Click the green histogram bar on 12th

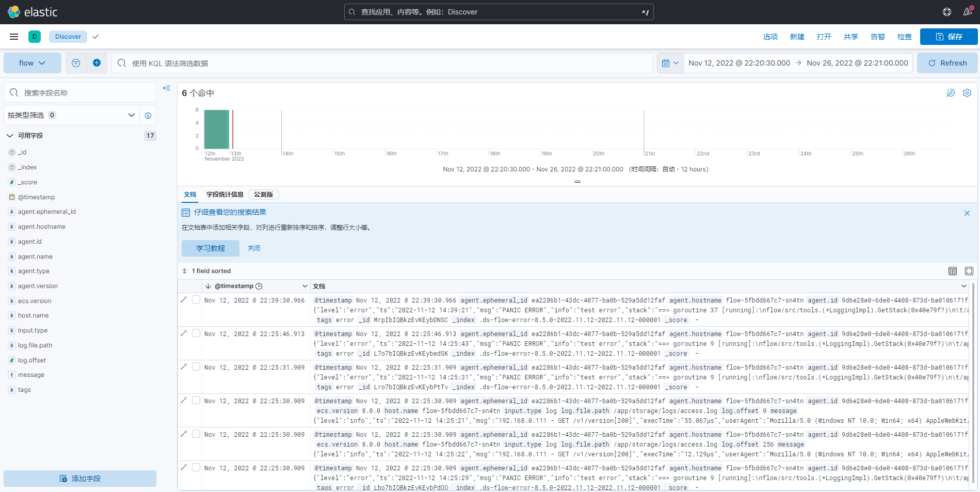pyautogui.click(x=217, y=129)
